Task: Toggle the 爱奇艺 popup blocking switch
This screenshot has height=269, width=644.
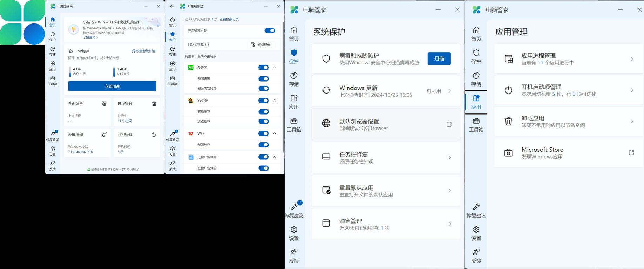Action: pyautogui.click(x=263, y=68)
